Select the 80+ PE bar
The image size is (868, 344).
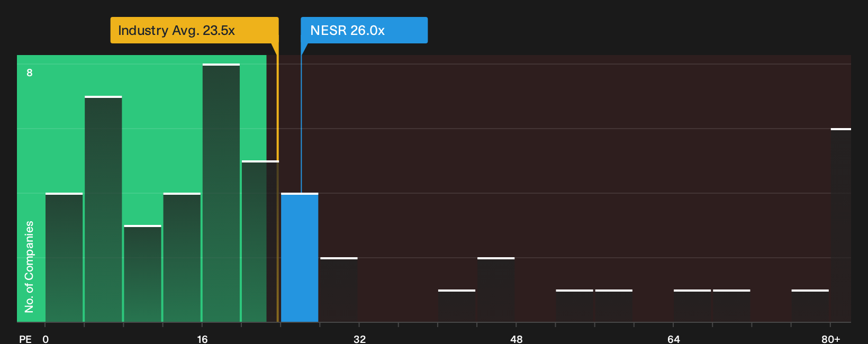click(x=841, y=225)
